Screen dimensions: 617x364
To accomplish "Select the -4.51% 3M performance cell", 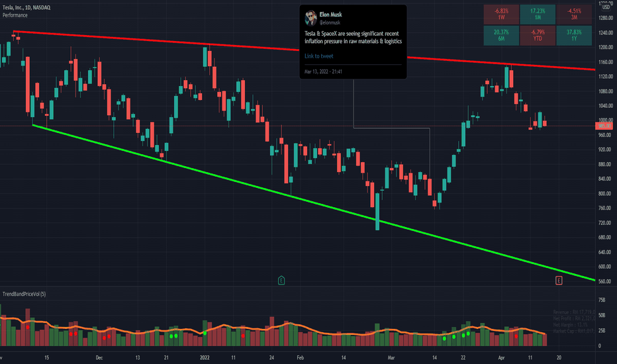I will click(x=574, y=14).
